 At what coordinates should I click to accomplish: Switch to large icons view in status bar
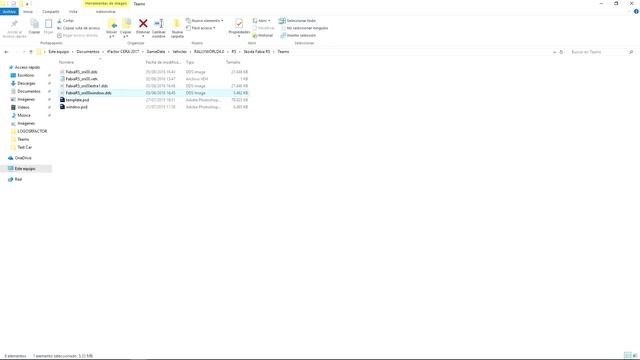(x=635, y=356)
